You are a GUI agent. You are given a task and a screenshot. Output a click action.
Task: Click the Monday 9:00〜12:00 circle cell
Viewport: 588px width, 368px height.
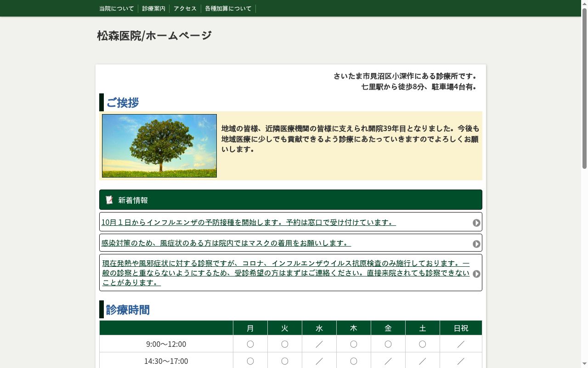click(x=250, y=344)
